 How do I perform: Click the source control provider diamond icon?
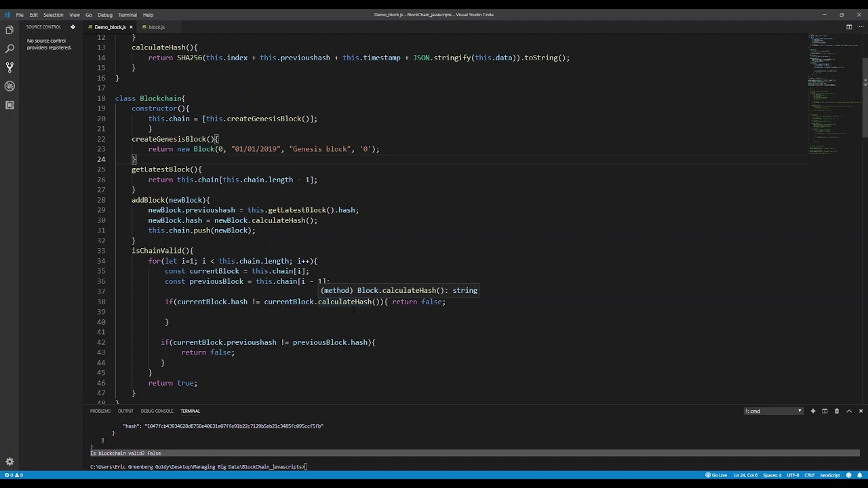(73, 27)
